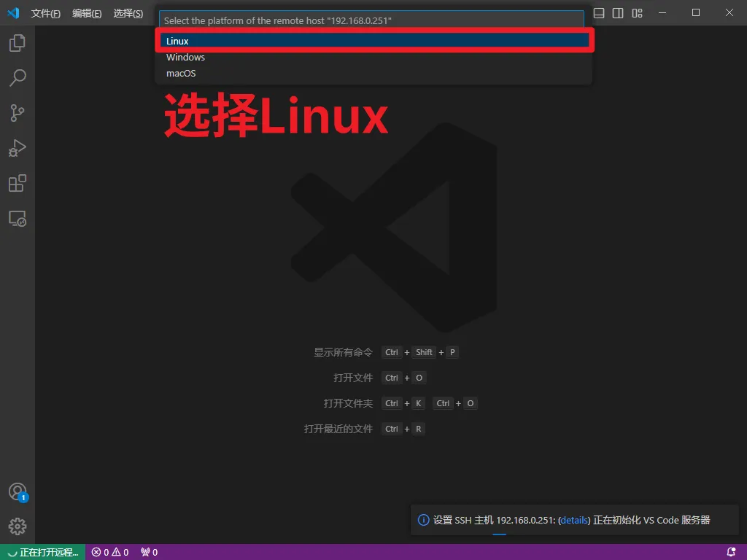Open the details link in SSH notification
The width and height of the screenshot is (747, 560).
coord(574,520)
